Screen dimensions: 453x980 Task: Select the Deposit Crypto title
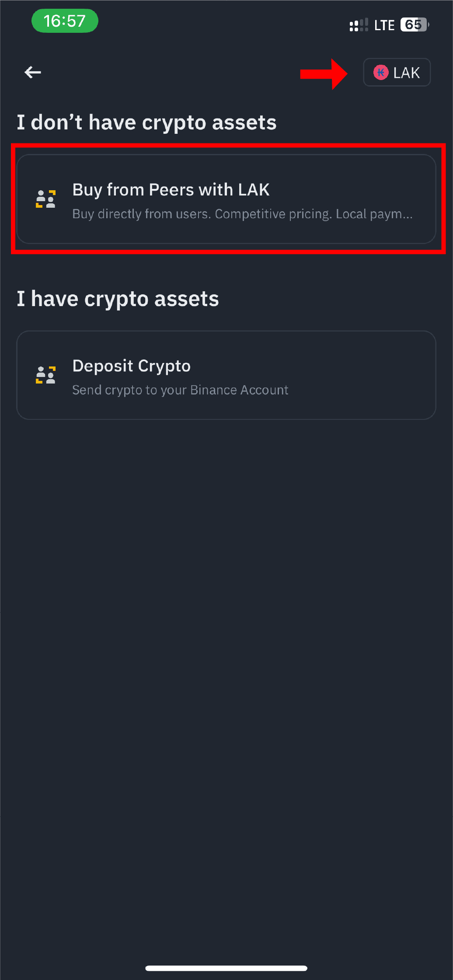click(x=131, y=366)
